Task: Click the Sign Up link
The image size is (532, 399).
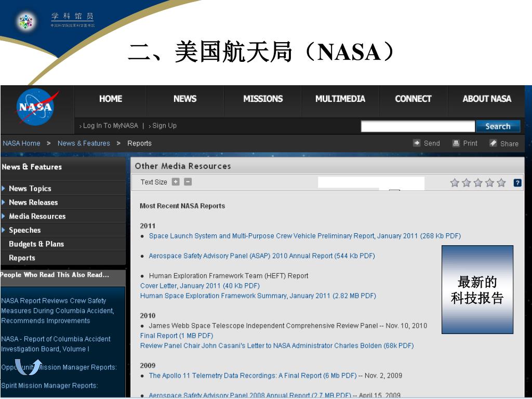Action: point(164,126)
